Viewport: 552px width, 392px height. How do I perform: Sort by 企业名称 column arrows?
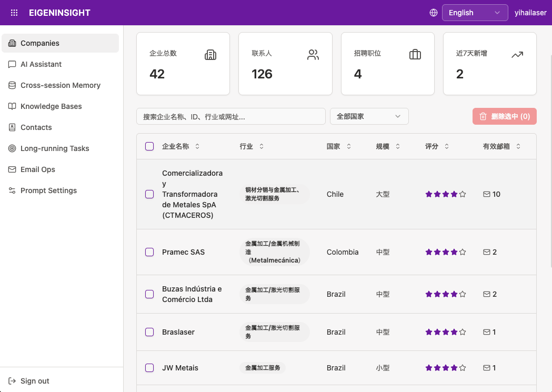197,146
